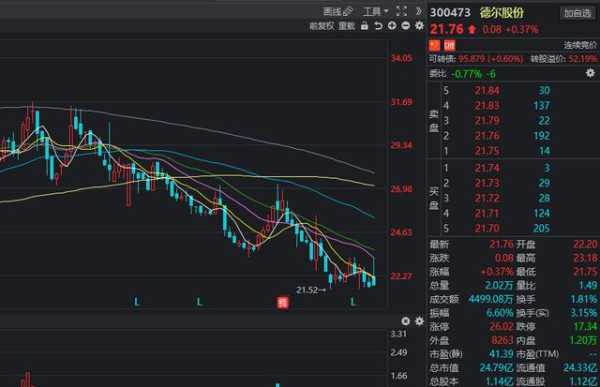This screenshot has height=387, width=600.
Task: Toggle the chart lock icon
Action: coord(364,26)
